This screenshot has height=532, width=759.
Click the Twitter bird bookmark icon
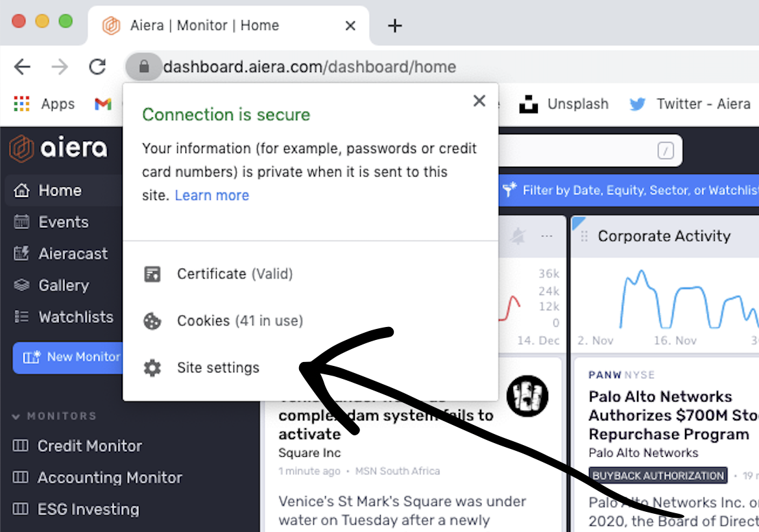[x=638, y=104]
